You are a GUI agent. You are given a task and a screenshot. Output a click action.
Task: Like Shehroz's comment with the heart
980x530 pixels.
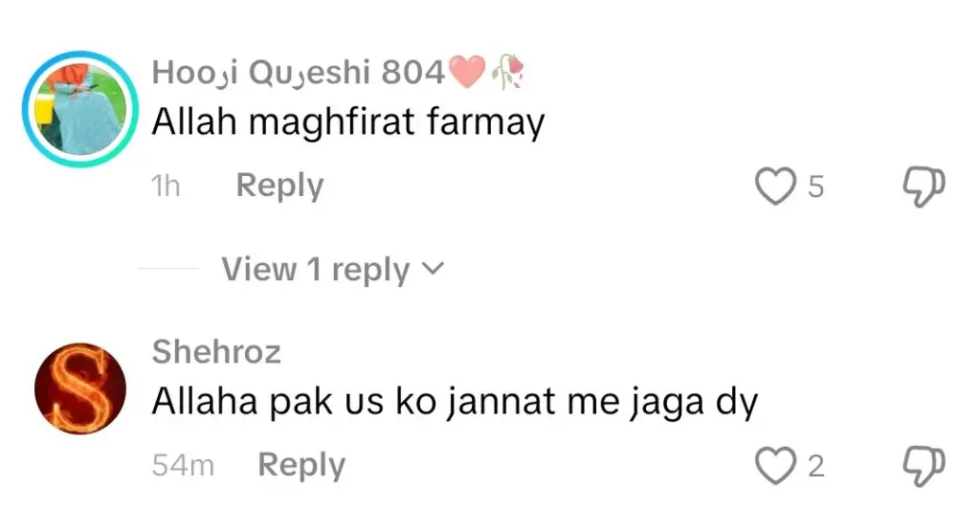click(x=775, y=466)
